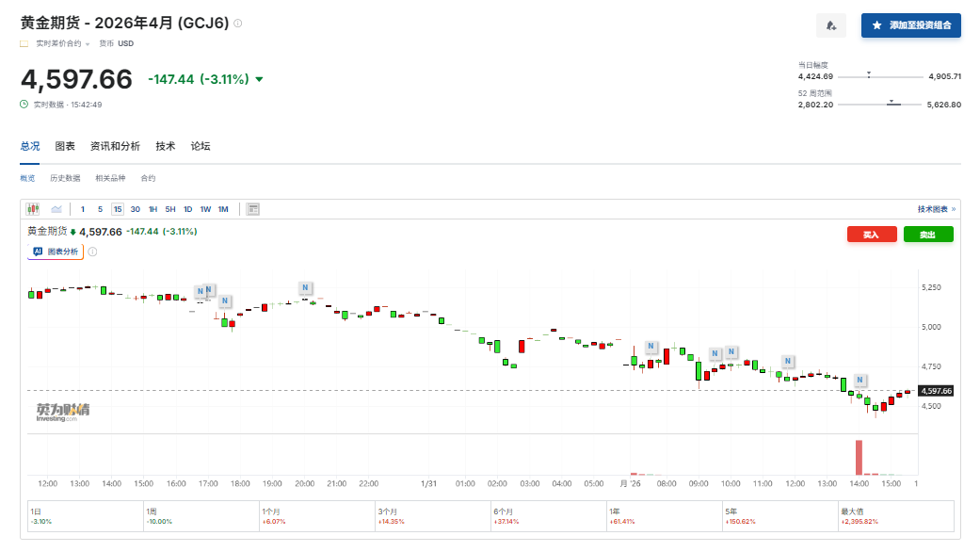This screenshot has height=552, width=980.
Task: Click the info icon next to 图表分析
Action: (92, 252)
